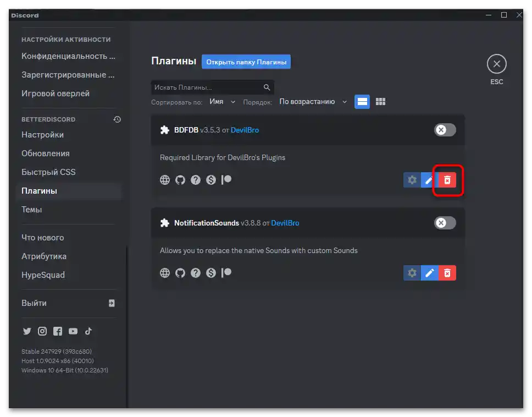Screen dimensions: 532x417
Task: Edit the BDFDB plugin with pencil icon
Action: [429, 180]
